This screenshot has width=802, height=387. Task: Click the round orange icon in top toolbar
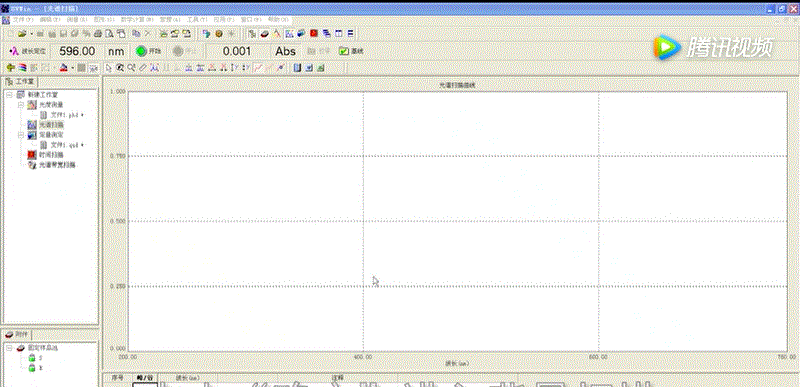(219, 34)
